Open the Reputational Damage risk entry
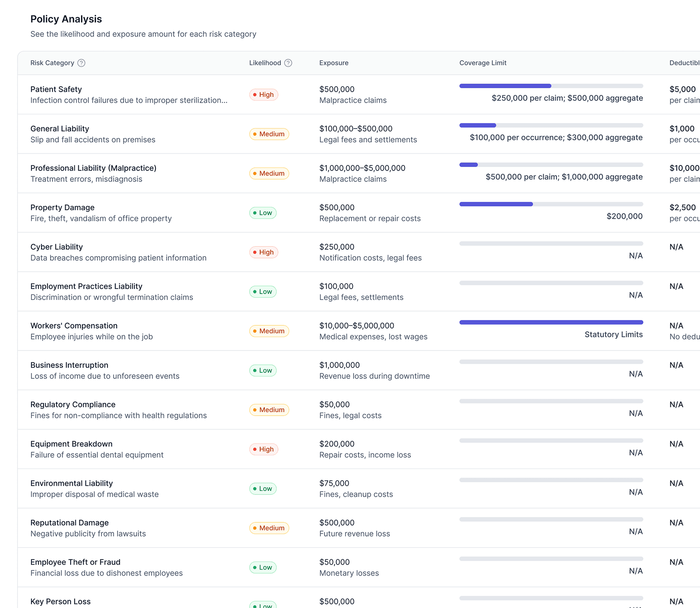This screenshot has width=700, height=608. pyautogui.click(x=70, y=523)
